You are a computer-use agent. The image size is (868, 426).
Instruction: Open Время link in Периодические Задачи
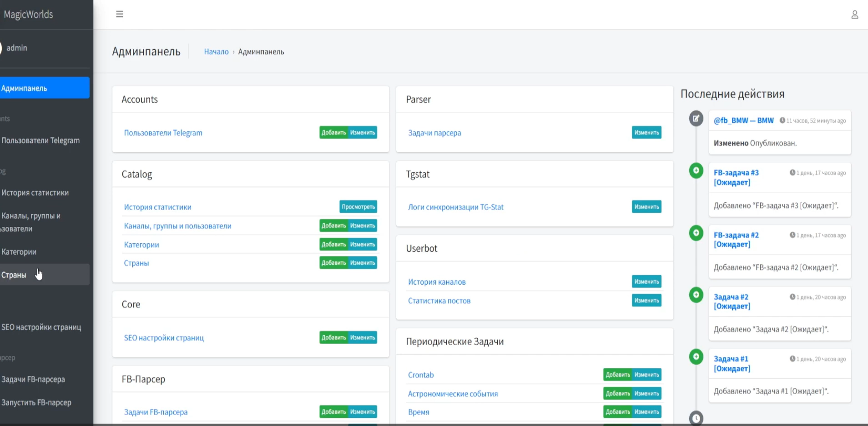[x=419, y=412]
